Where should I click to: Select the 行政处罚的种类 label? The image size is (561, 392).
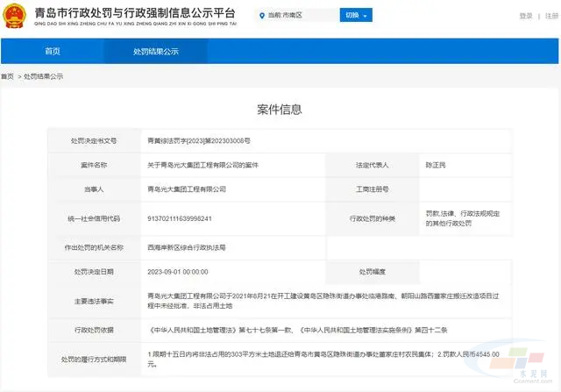tap(372, 218)
